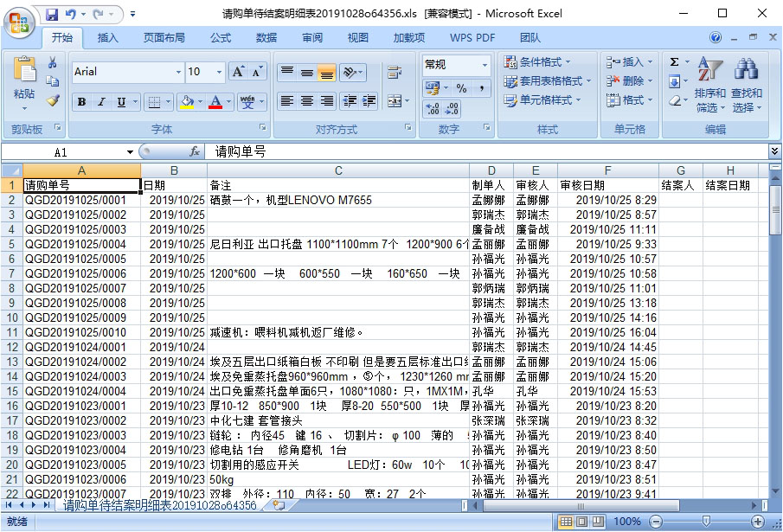Expand the Arial font name dropdown
This screenshot has width=783, height=532.
click(x=178, y=73)
